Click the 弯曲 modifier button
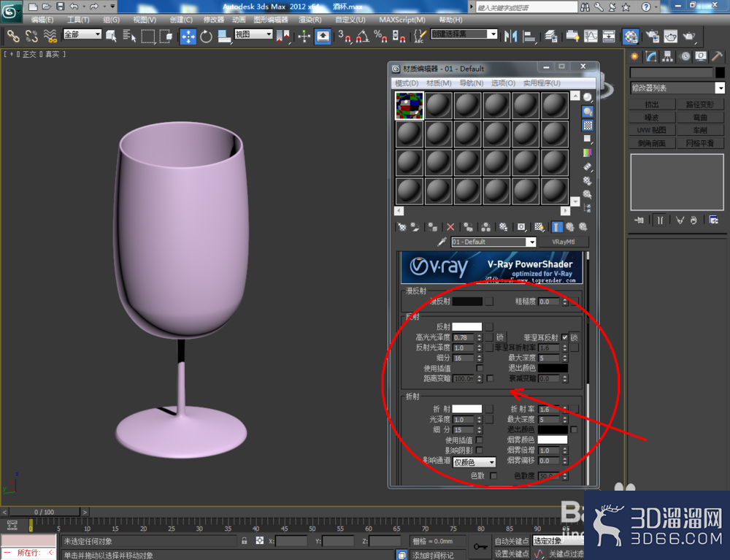The height and width of the screenshot is (560, 730). (x=700, y=118)
